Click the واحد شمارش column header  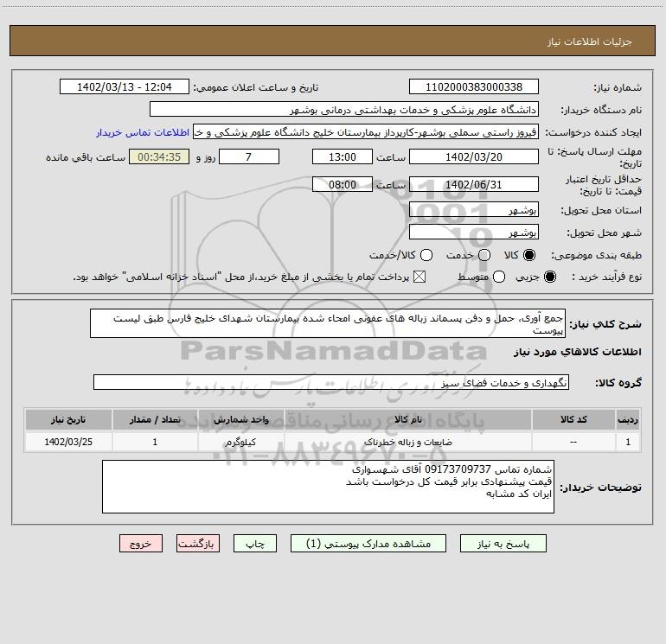tap(240, 419)
